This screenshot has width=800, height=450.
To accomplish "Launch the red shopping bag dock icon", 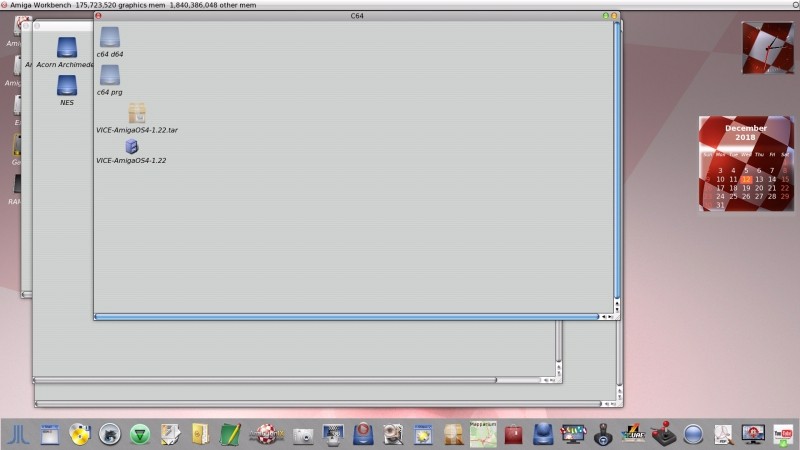I will tap(513, 435).
